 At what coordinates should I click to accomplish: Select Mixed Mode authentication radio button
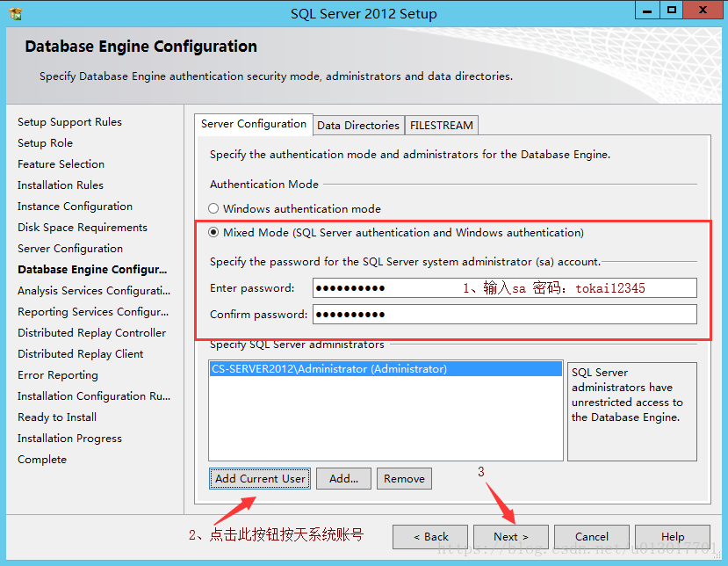pos(213,232)
